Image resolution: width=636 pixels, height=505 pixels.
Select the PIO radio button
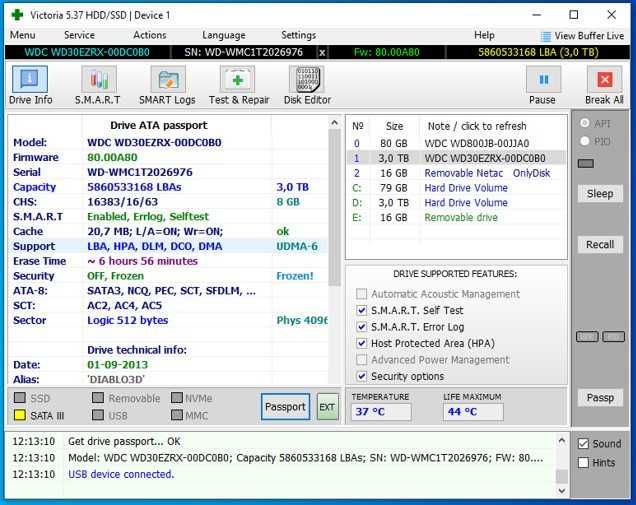click(x=584, y=141)
